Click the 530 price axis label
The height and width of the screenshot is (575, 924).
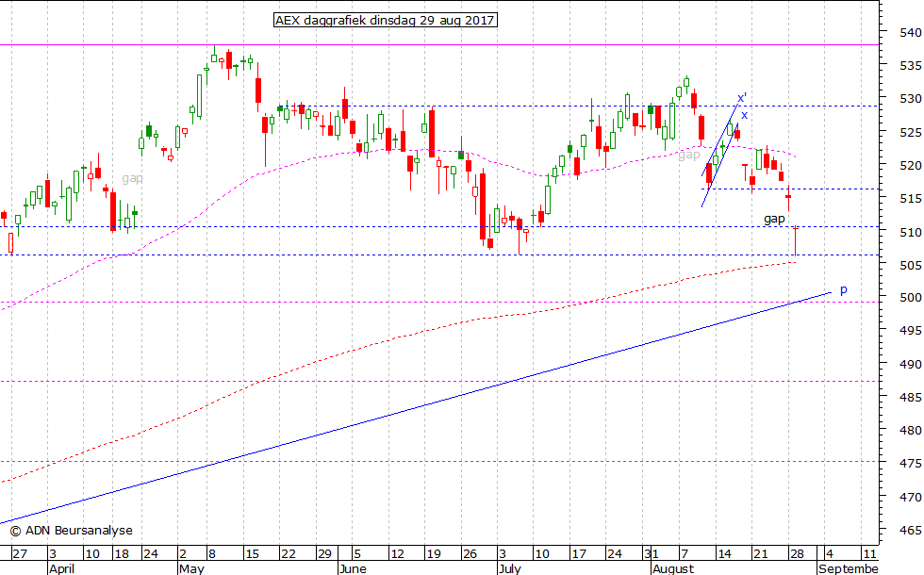point(911,98)
